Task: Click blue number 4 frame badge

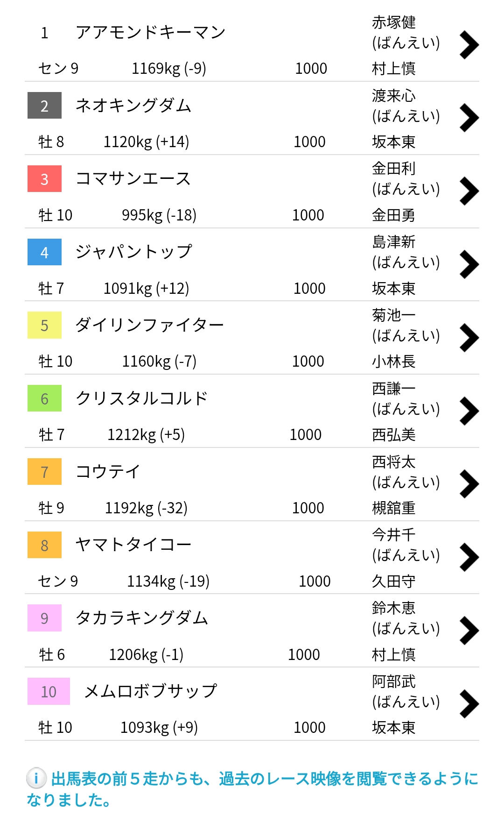Action: pos(44,252)
